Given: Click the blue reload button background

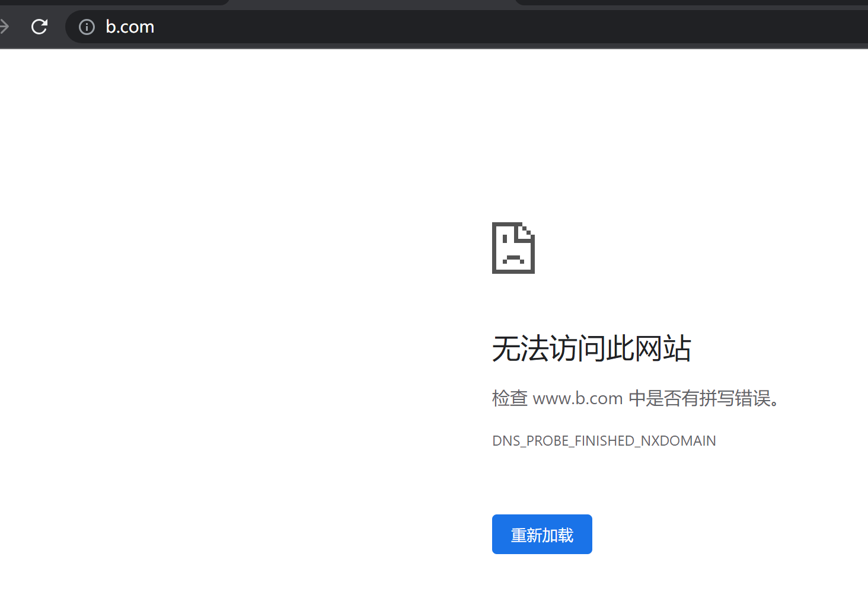Looking at the screenshot, I should point(541,534).
